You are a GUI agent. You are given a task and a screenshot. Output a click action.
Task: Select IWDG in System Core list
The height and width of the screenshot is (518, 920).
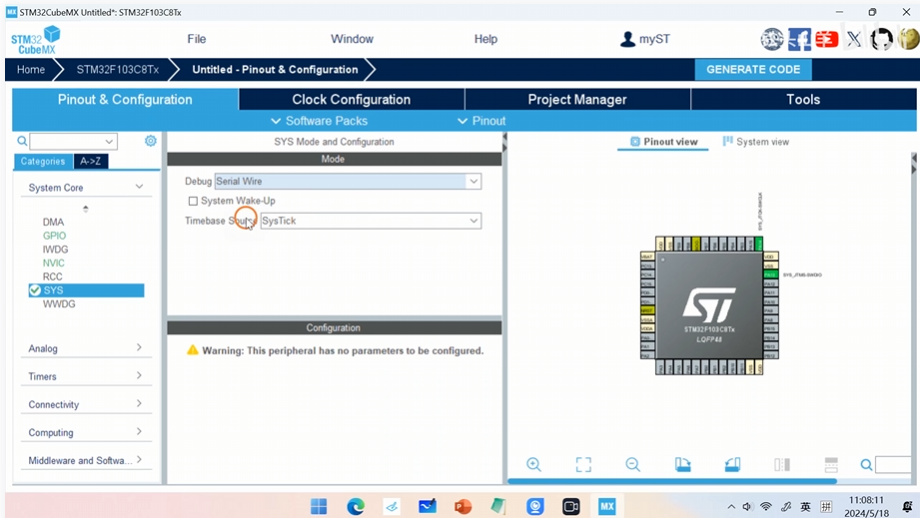(x=55, y=249)
